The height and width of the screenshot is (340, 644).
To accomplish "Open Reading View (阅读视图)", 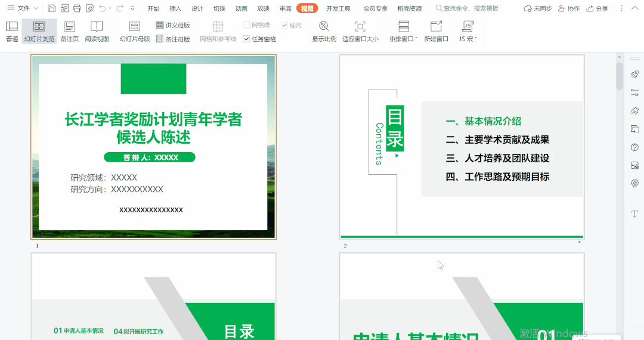I will point(97,32).
